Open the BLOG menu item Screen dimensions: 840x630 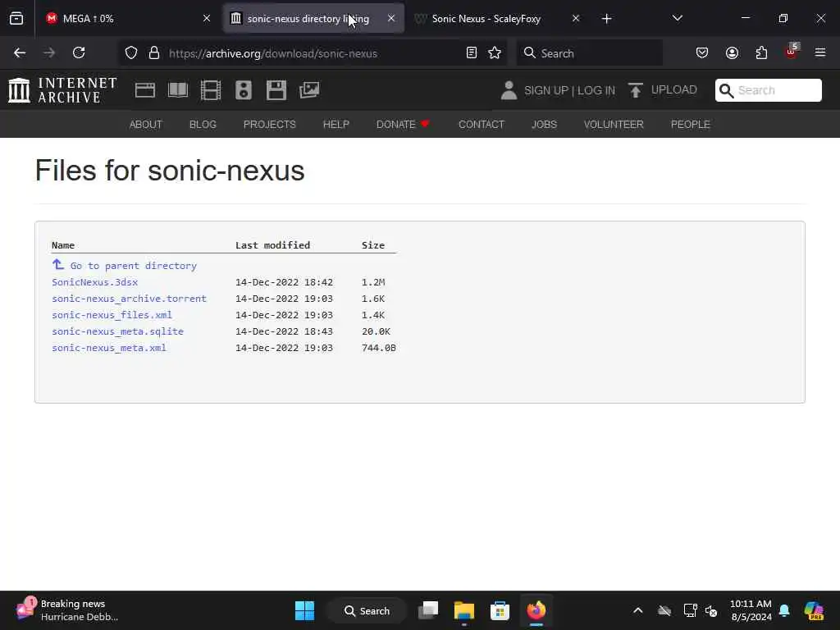(203, 125)
